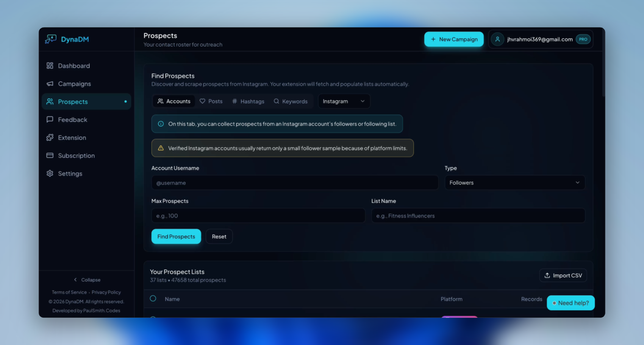Open Feedback via the chat bubble icon
The image size is (644, 345).
(50, 120)
